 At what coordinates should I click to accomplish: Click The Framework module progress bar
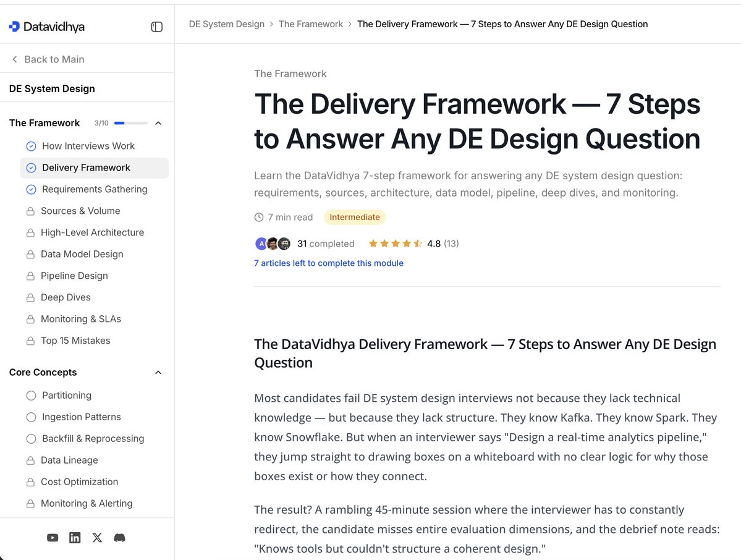(x=131, y=124)
